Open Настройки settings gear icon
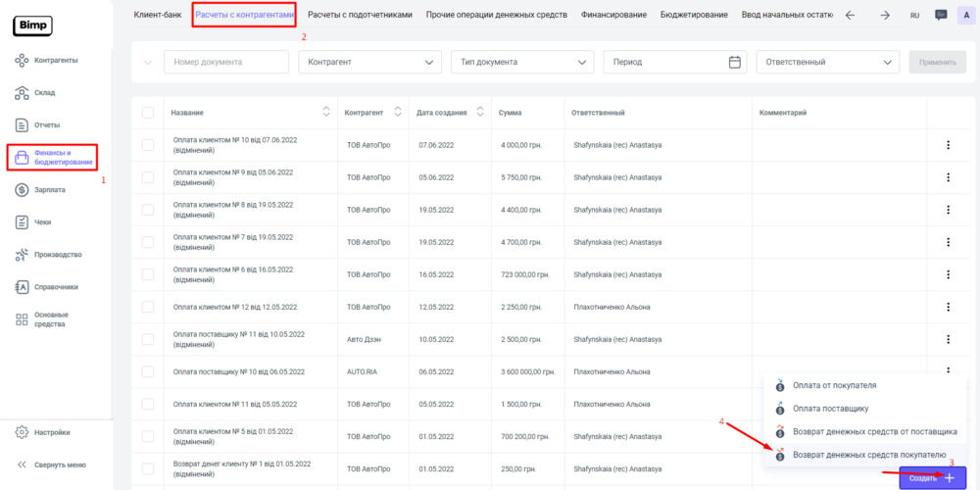This screenshot has width=980, height=490. (x=23, y=432)
